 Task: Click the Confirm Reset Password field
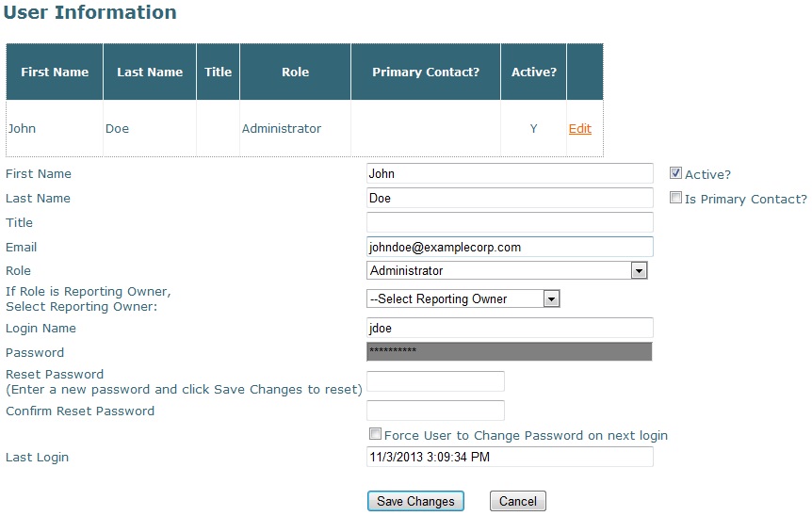pyautogui.click(x=435, y=411)
